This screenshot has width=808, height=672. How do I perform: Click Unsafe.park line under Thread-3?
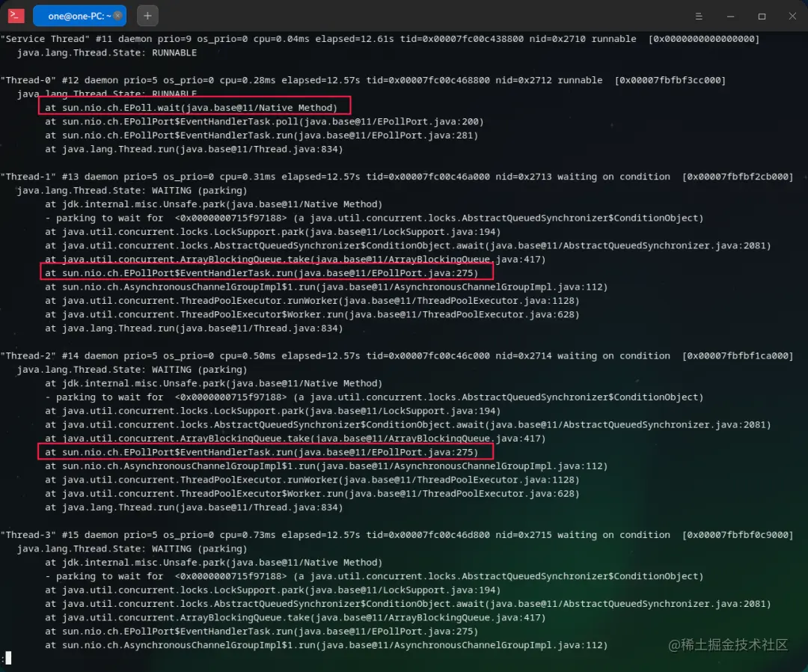coord(213,562)
